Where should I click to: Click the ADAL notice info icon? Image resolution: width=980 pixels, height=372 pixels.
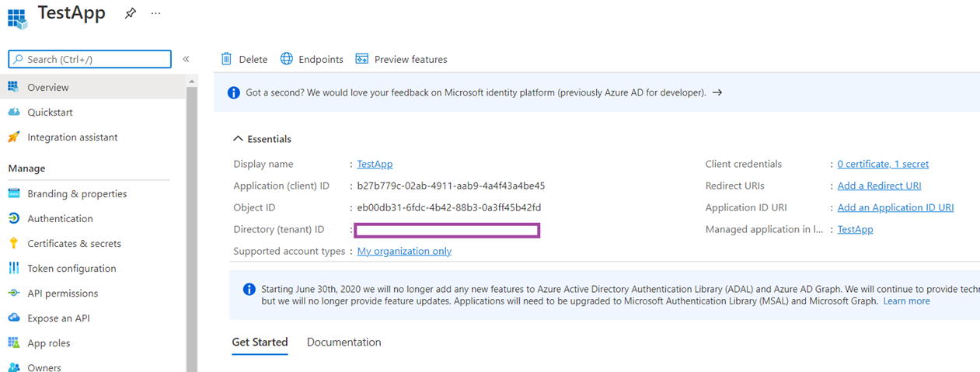point(249,289)
